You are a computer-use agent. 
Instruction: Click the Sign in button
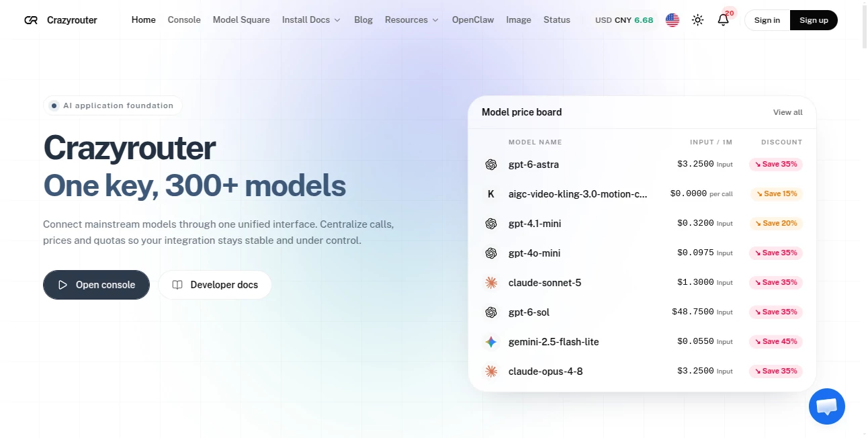click(767, 20)
